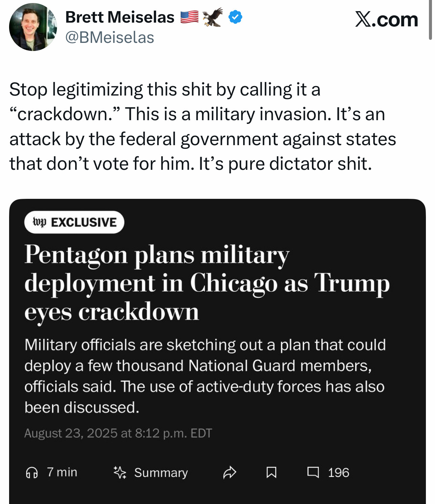This screenshot has width=435, height=504.
Task: Open the Pentagon plans military deployment headline
Action: [x=207, y=283]
